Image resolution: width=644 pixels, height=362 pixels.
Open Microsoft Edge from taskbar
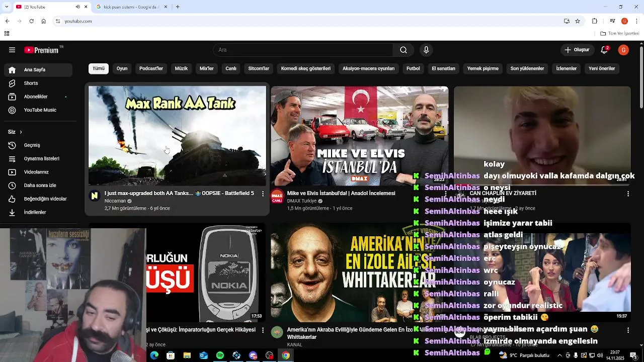pos(154,355)
